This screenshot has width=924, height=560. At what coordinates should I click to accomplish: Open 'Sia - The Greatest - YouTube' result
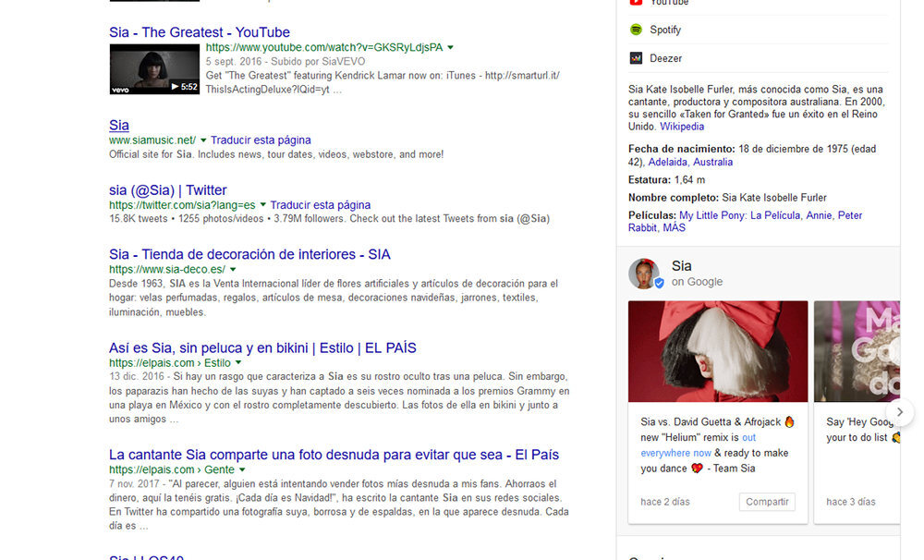[200, 32]
